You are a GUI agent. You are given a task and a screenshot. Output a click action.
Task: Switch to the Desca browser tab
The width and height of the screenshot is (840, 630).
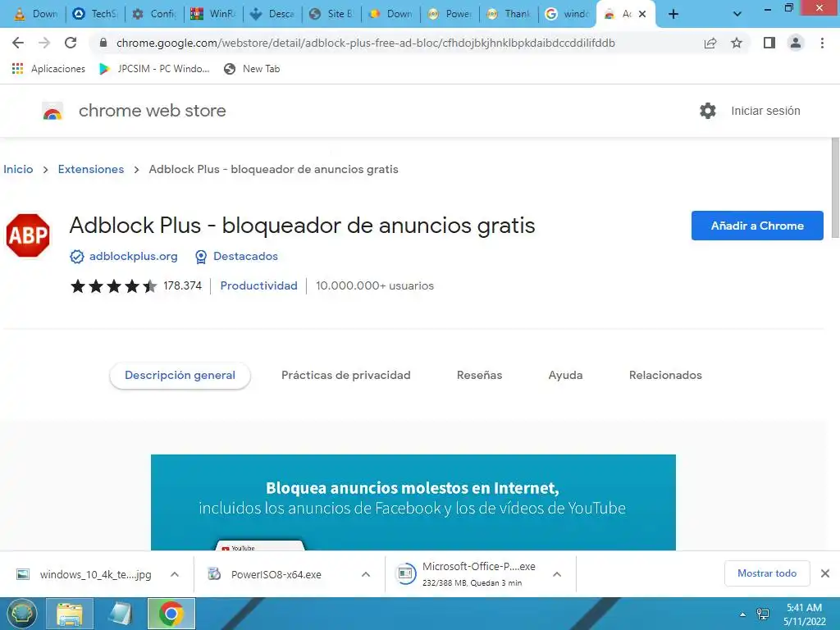click(272, 14)
